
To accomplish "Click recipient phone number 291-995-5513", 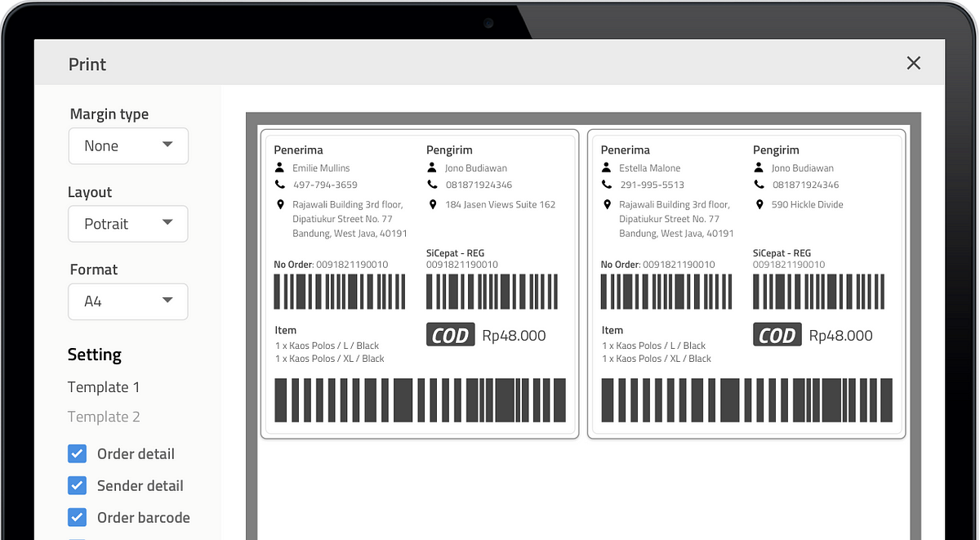I will 652,185.
